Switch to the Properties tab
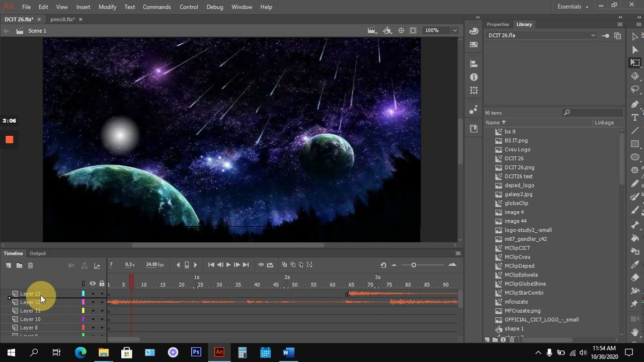The height and width of the screenshot is (362, 644). 498,24
